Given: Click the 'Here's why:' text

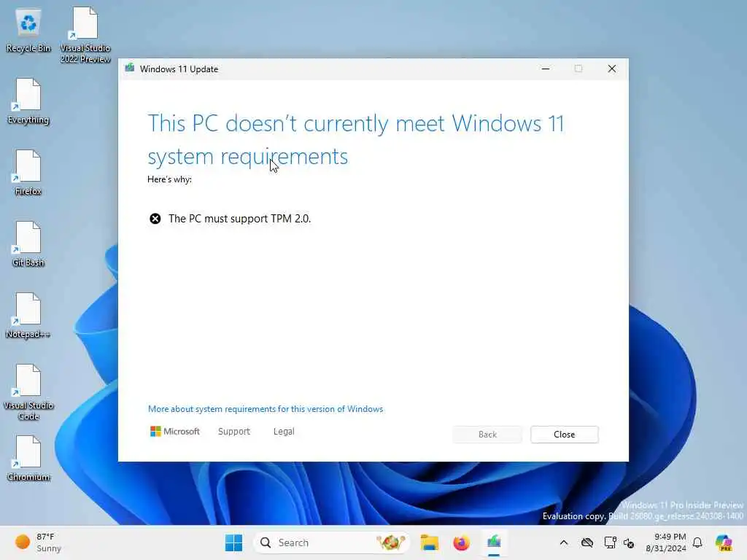Looking at the screenshot, I should [x=169, y=179].
